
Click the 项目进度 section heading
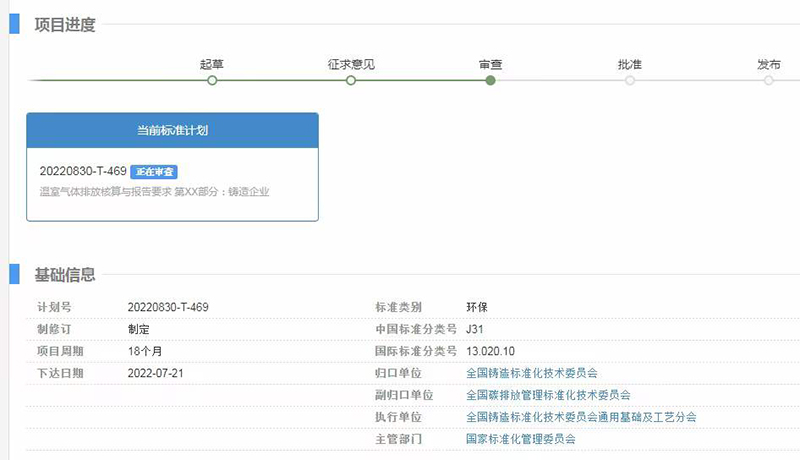pos(65,25)
